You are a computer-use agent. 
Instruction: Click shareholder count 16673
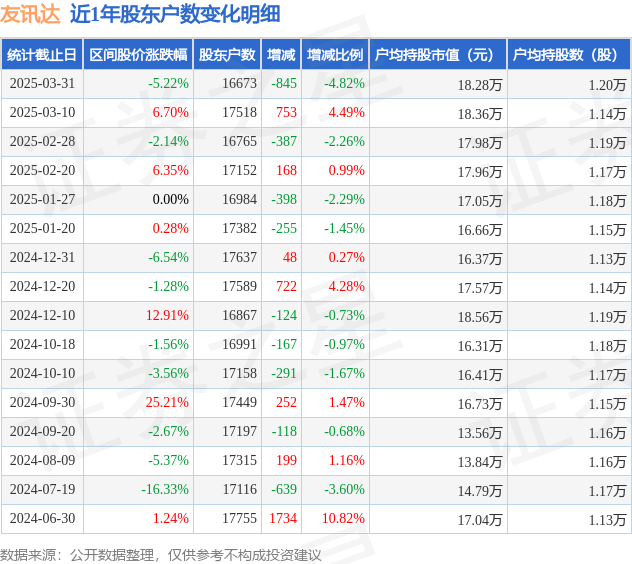click(239, 83)
